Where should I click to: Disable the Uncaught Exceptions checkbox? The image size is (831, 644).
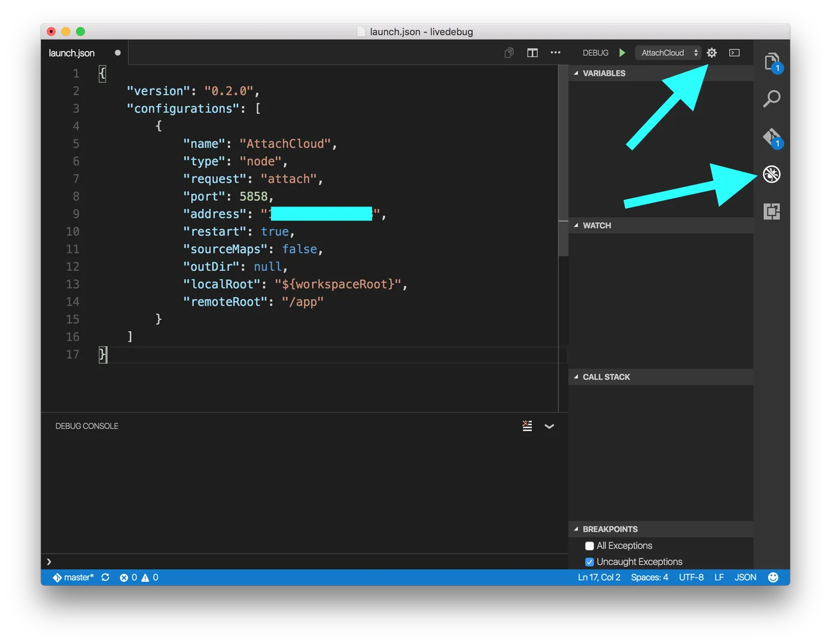coord(589,561)
